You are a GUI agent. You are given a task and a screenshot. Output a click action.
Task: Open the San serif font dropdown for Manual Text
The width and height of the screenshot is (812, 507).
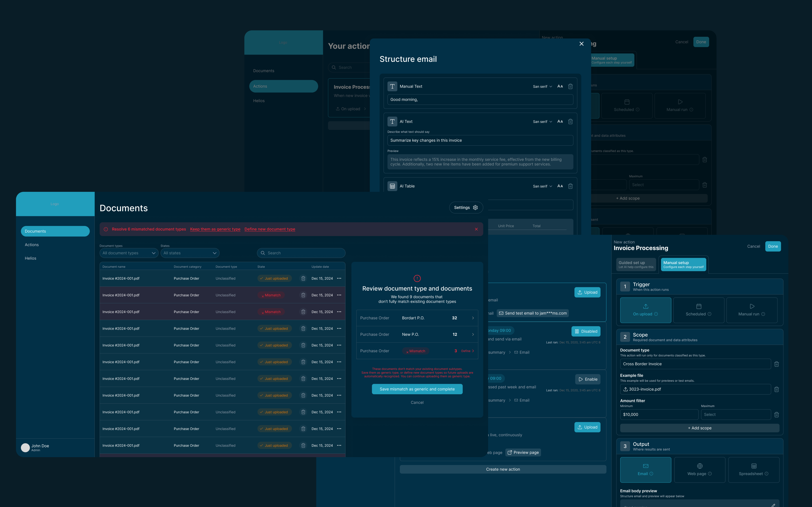(x=542, y=87)
